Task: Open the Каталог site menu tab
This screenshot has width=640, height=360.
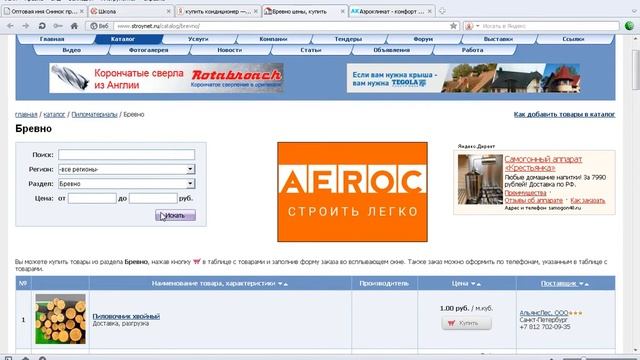Action: point(122,39)
